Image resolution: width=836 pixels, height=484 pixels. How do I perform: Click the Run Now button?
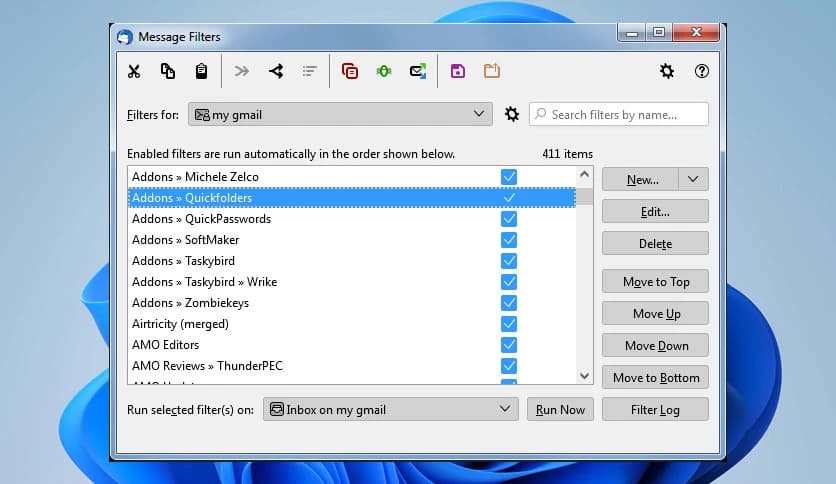coord(560,409)
